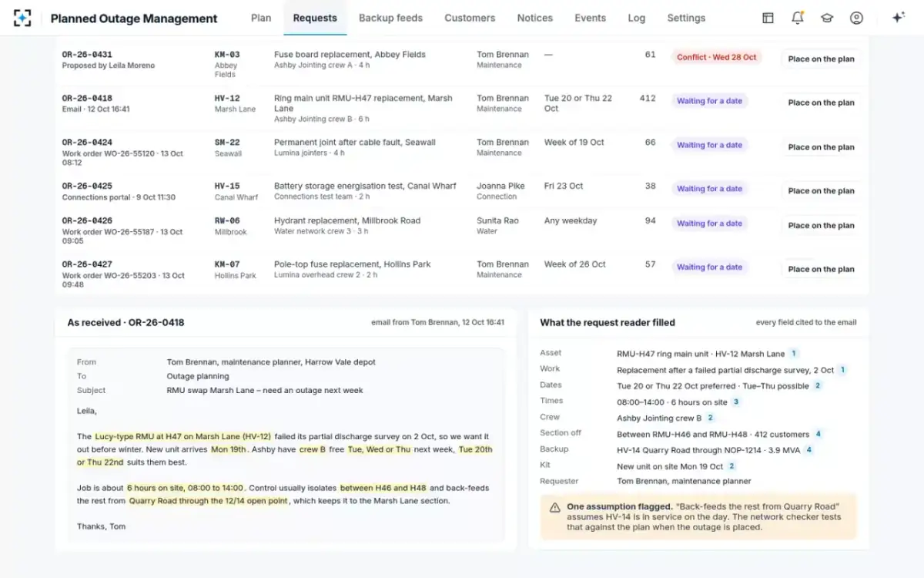Switch to the Events tab
The width and height of the screenshot is (924, 578).
tap(590, 18)
